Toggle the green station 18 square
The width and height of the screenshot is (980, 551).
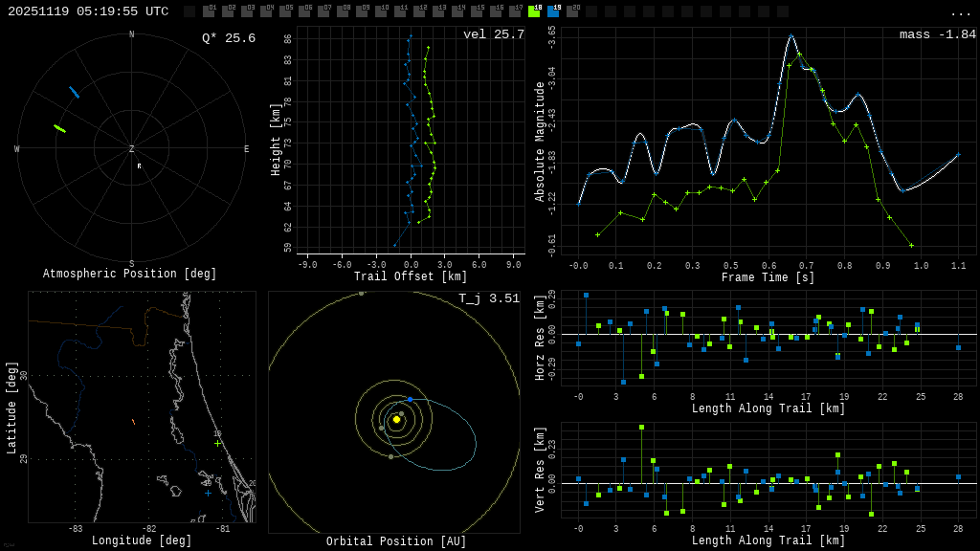[534, 11]
